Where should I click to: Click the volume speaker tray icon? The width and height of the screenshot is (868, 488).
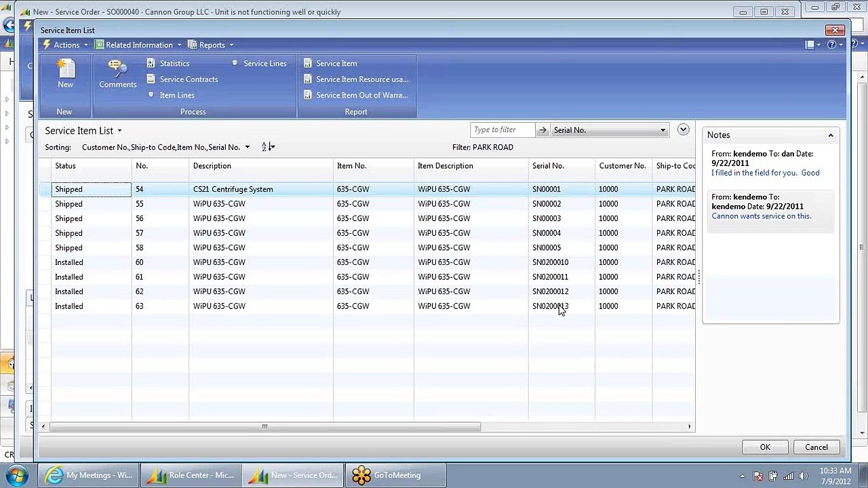pos(804,476)
